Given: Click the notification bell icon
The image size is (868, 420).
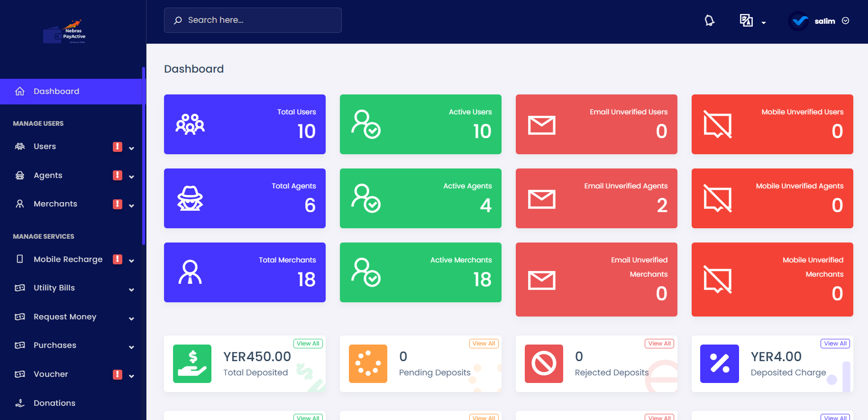Looking at the screenshot, I should click(x=709, y=20).
